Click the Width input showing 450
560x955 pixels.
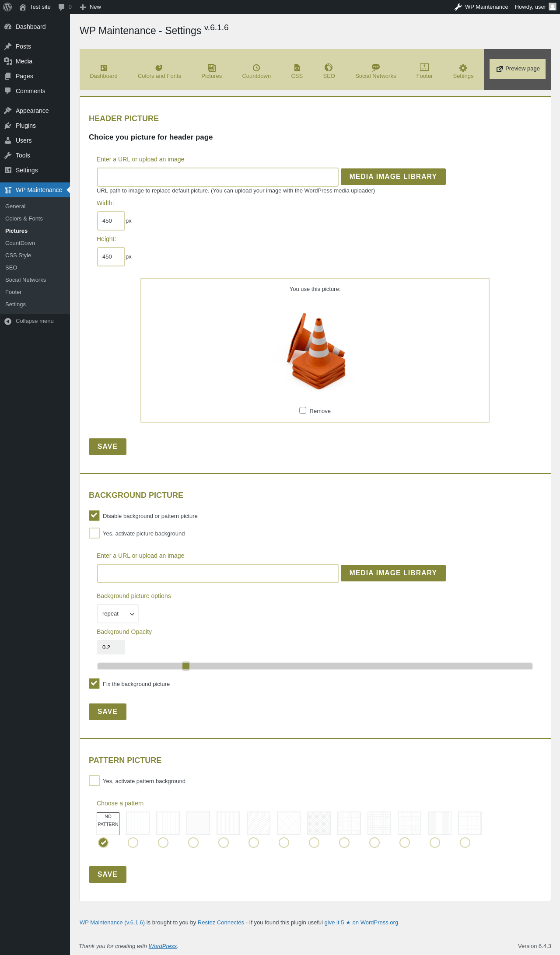point(111,221)
